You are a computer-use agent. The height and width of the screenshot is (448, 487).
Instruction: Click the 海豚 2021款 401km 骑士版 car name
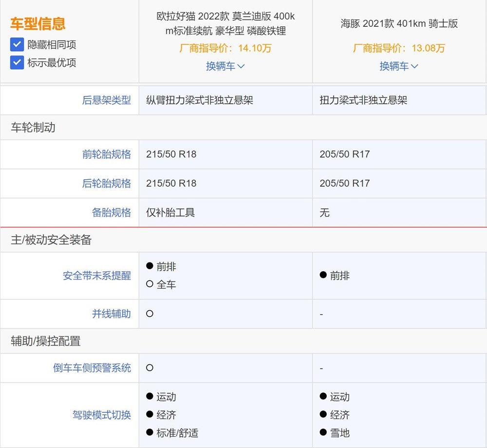tap(398, 23)
